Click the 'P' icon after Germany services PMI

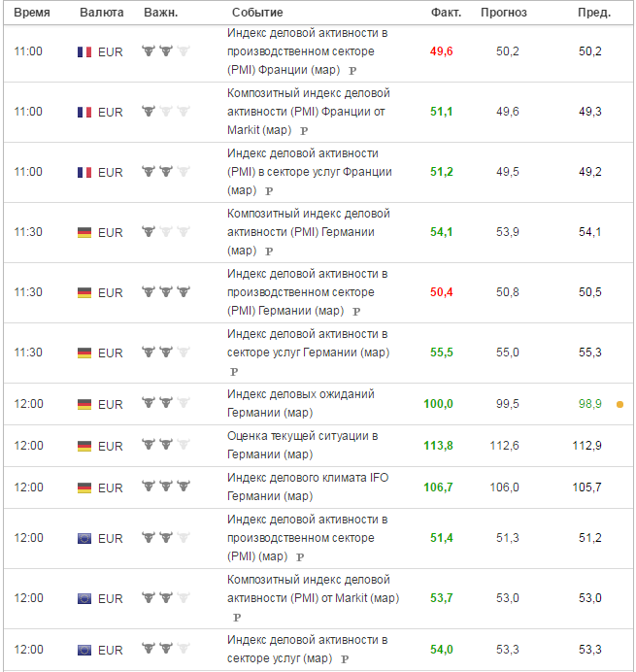(234, 372)
